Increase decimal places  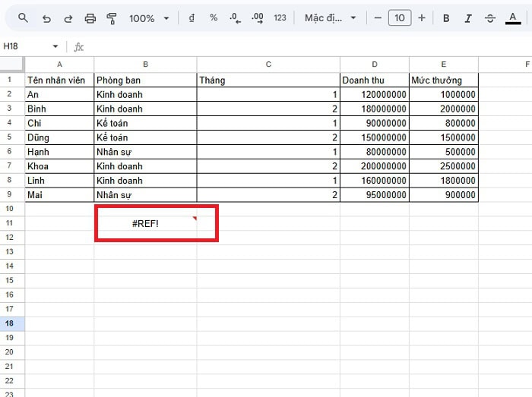(x=257, y=18)
